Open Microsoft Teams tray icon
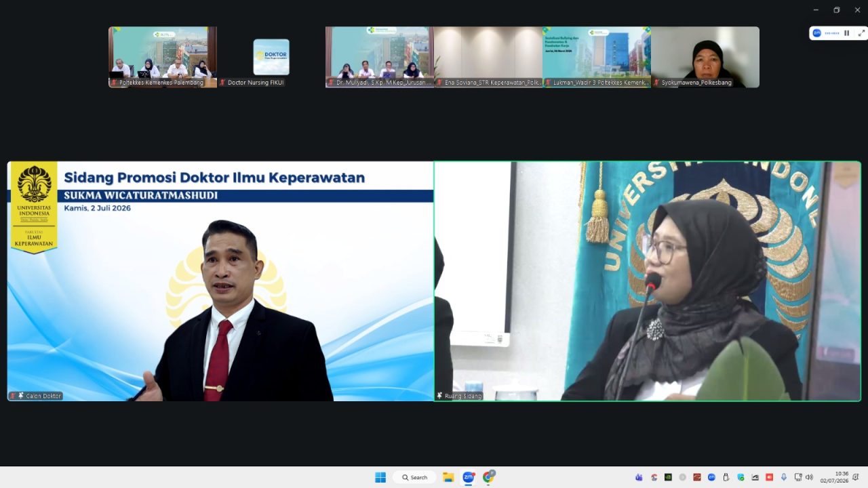Screen dimensions: 868x488 click(639, 477)
